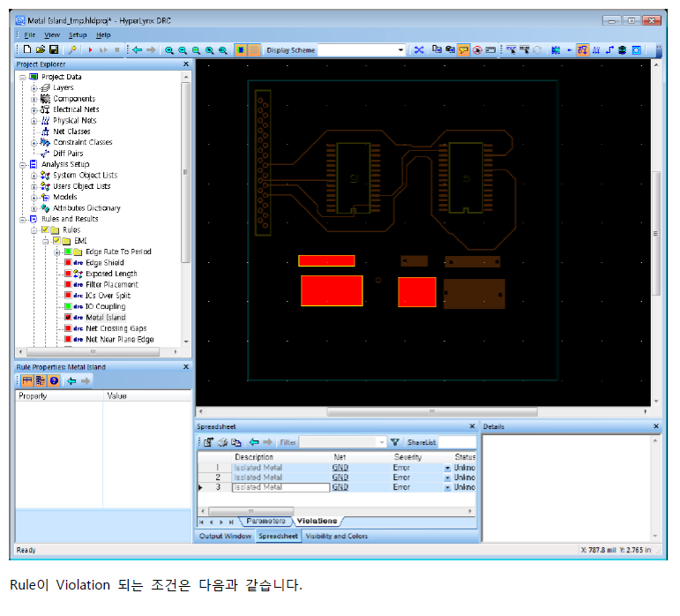Click the green back arrow in main toolbar
Screen dimensions: 680x616
tap(137, 50)
